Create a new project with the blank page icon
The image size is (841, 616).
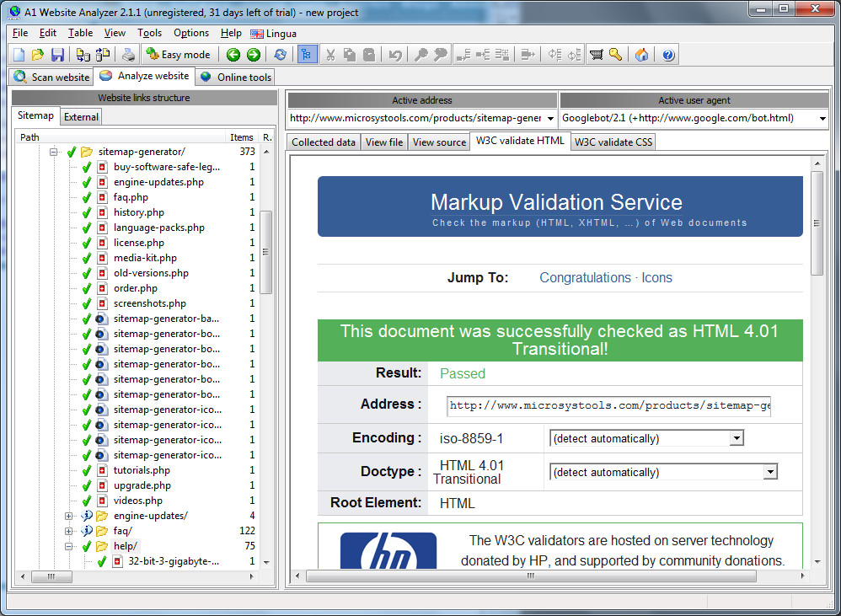coord(19,55)
